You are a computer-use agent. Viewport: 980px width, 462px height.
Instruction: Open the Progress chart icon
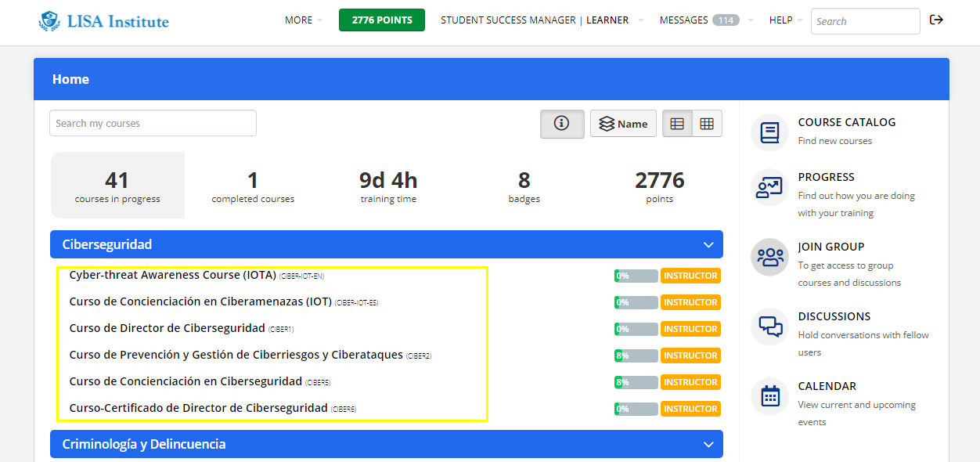770,187
